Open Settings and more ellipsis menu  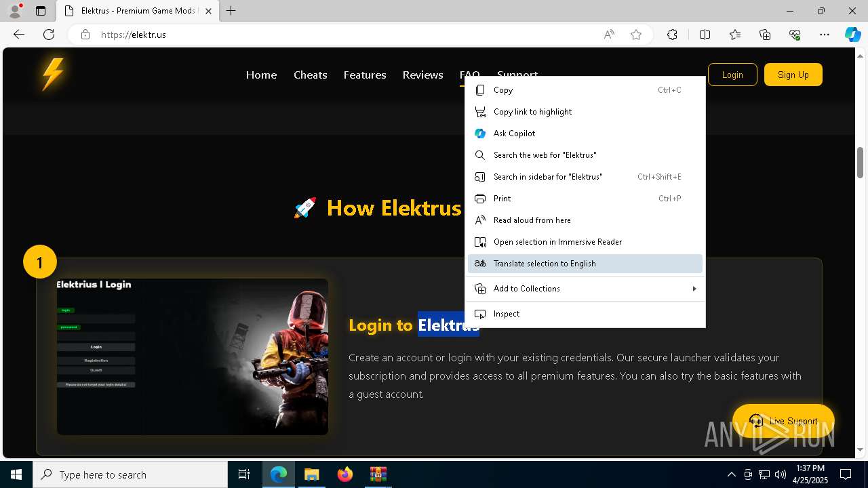click(825, 35)
